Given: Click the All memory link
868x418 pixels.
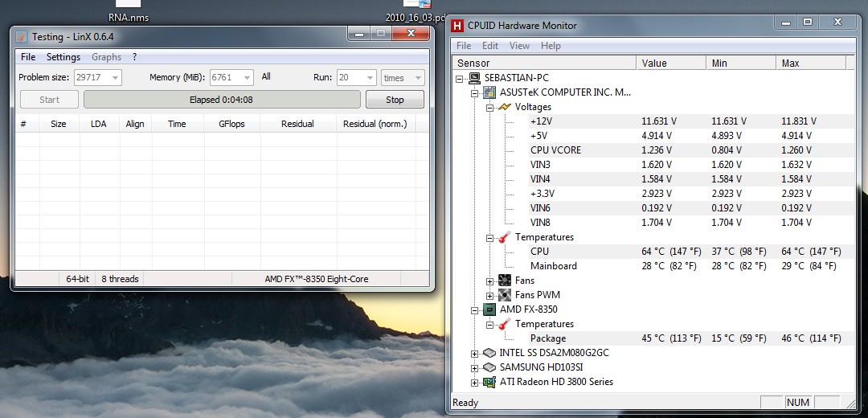Looking at the screenshot, I should 266,76.
